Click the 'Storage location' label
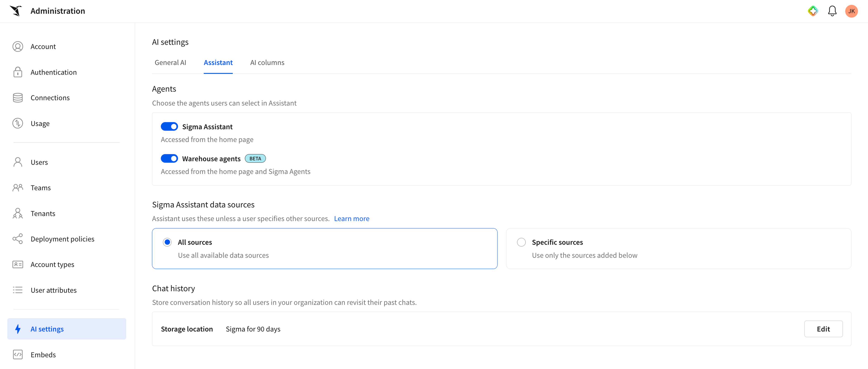 [187, 329]
